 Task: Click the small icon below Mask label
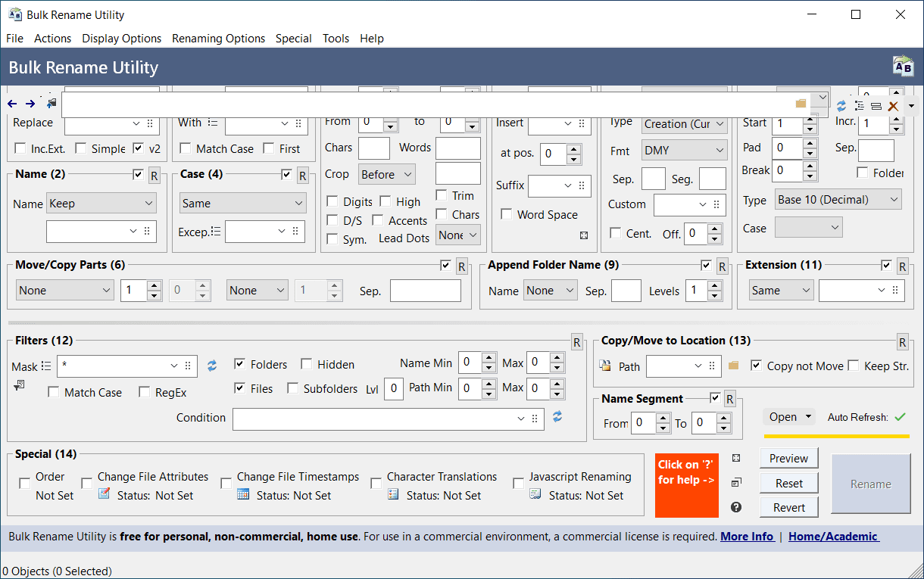(x=19, y=385)
